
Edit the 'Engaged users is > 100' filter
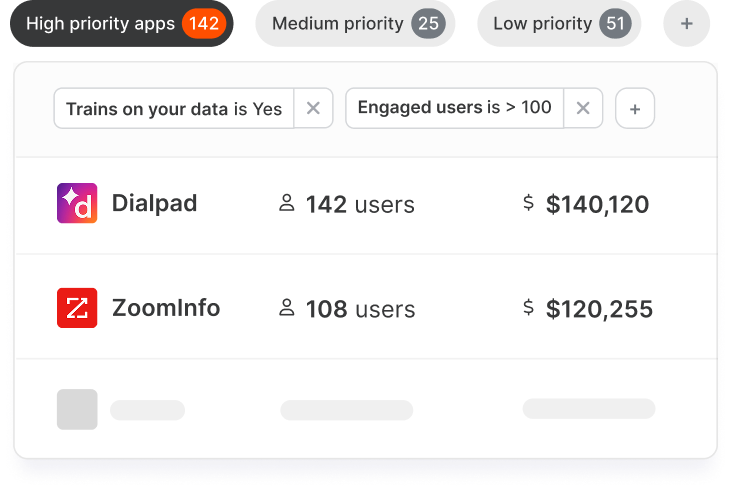pyautogui.click(x=455, y=108)
